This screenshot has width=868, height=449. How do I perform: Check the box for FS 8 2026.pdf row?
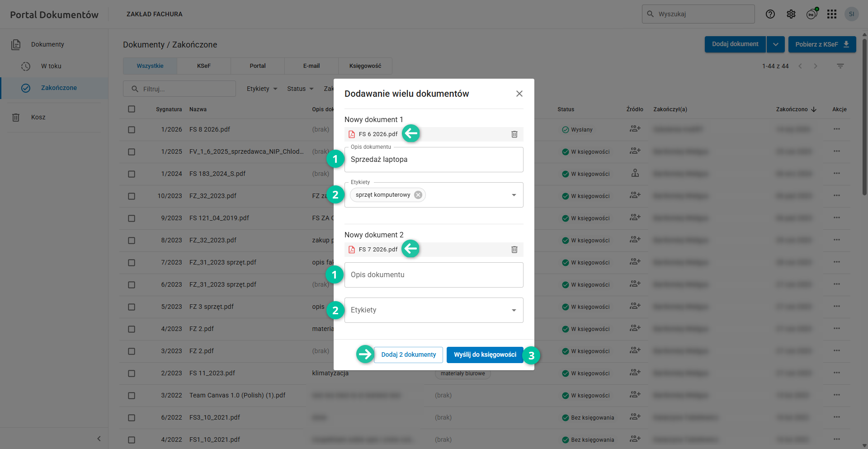coord(132,130)
